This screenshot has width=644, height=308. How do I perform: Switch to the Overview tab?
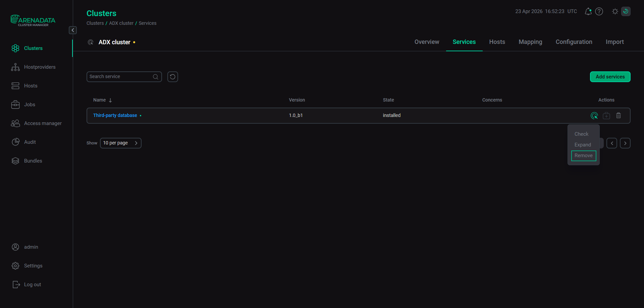(427, 42)
